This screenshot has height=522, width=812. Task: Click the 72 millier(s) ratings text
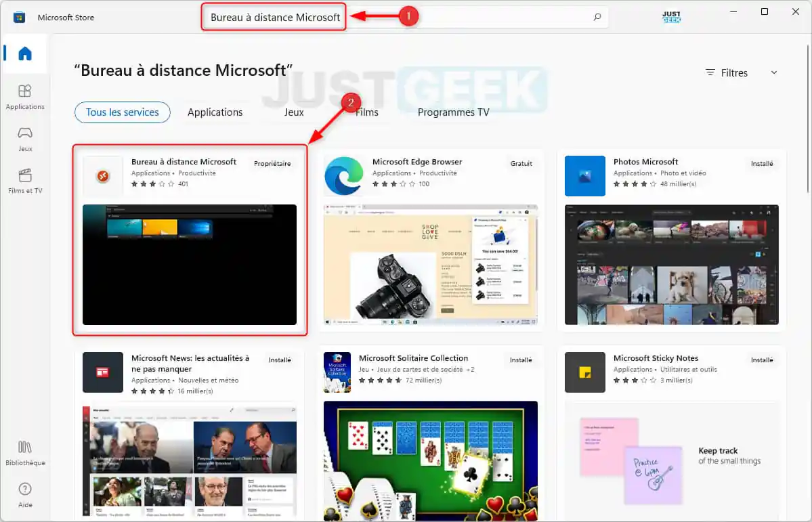coord(423,380)
